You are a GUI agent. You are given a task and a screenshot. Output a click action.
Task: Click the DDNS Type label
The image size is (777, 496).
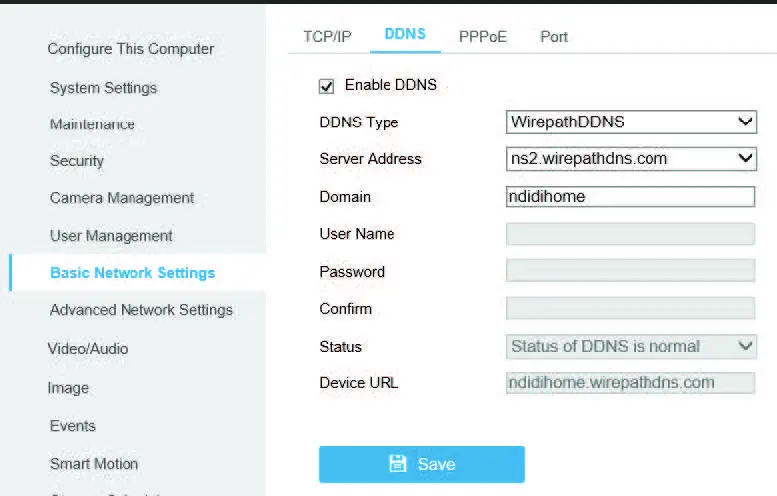(x=359, y=122)
